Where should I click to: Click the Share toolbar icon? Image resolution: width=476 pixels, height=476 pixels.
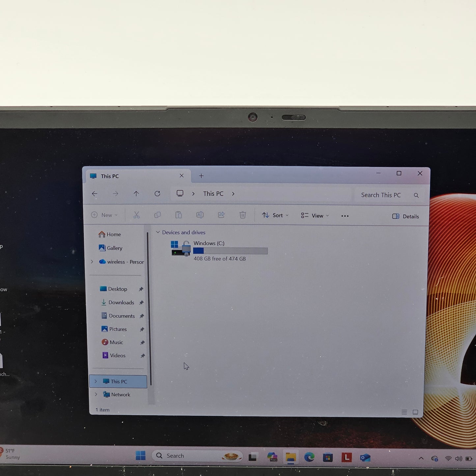click(221, 215)
